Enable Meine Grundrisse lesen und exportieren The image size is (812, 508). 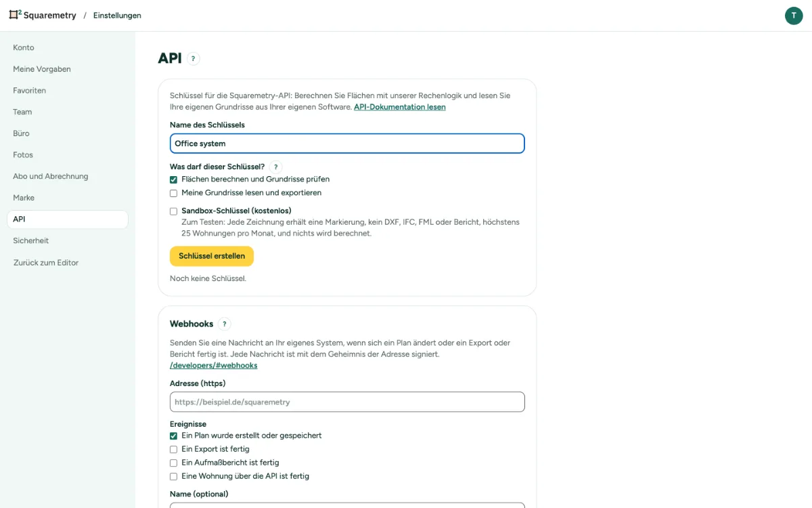pyautogui.click(x=173, y=193)
